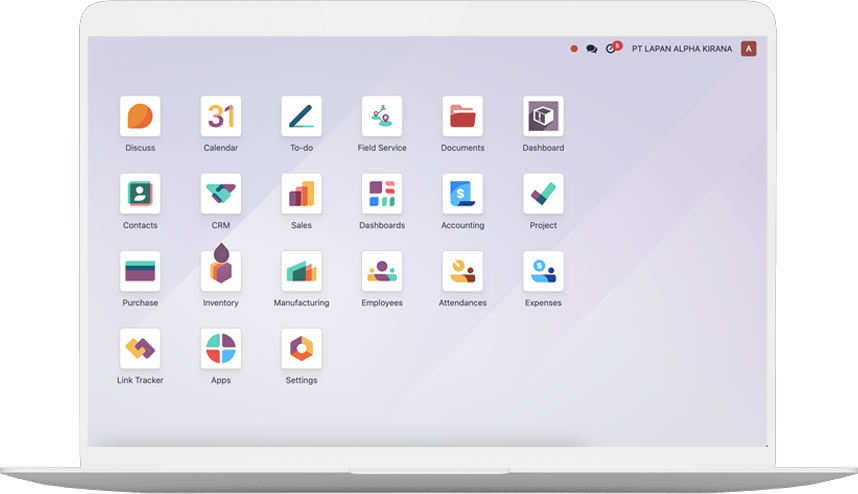
Task: Launch the Attendances app
Action: tap(462, 271)
